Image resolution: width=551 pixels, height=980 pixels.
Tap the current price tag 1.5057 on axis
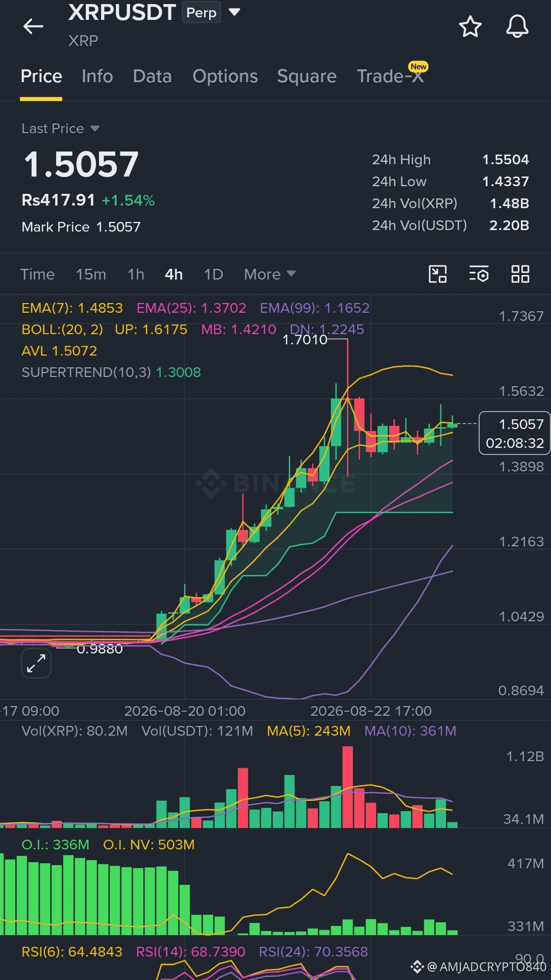(x=514, y=433)
